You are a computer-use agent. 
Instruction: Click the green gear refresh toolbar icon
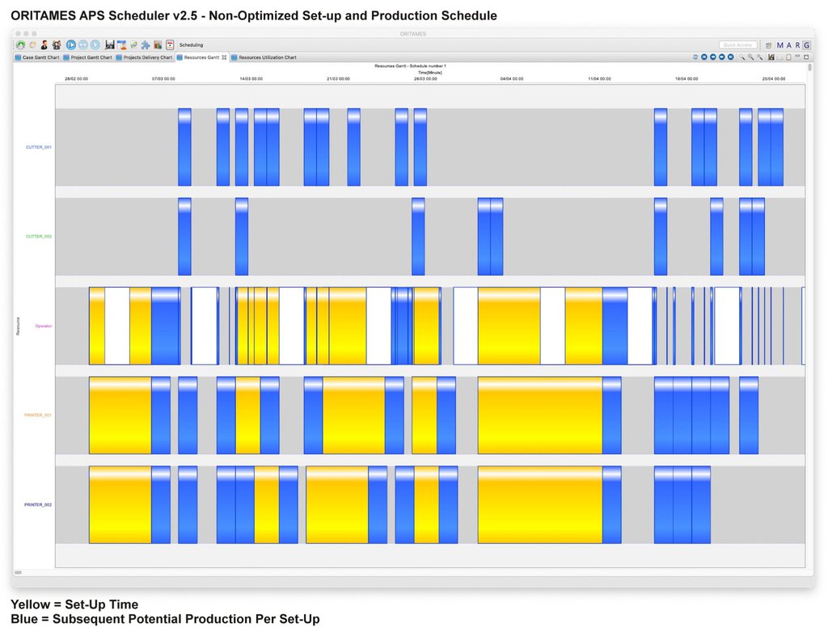pyautogui.click(x=20, y=45)
